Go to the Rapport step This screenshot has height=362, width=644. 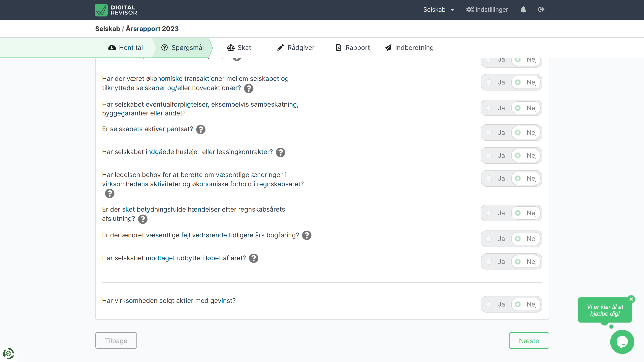point(353,47)
